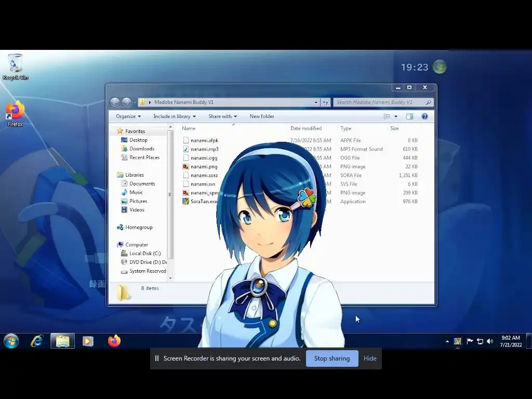Viewport: 532px width, 399px height.
Task: Select the SoraTan.exe application icon
Action: [x=185, y=201]
